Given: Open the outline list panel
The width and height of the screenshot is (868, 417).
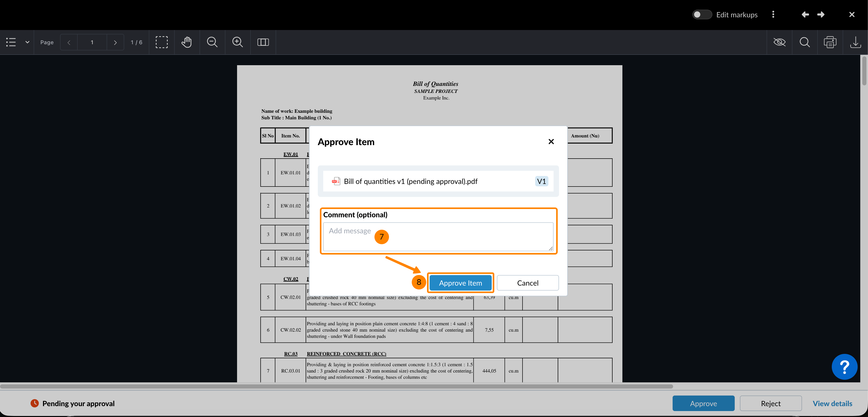Looking at the screenshot, I should click(x=11, y=42).
